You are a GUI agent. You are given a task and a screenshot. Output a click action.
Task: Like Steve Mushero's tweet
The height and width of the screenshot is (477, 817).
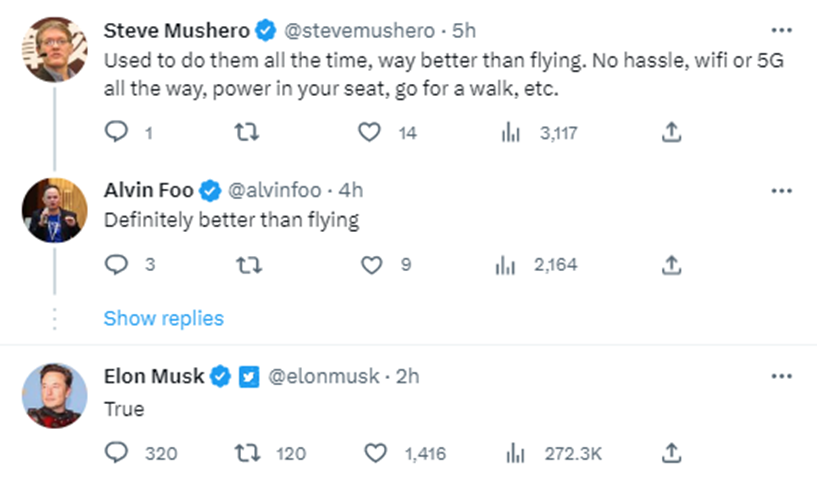click(372, 132)
